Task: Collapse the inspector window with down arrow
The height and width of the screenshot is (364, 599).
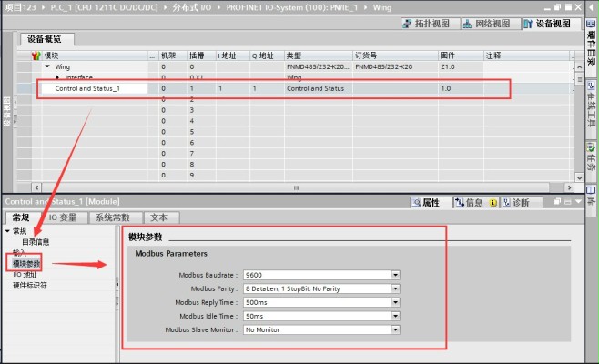Action: (578, 201)
